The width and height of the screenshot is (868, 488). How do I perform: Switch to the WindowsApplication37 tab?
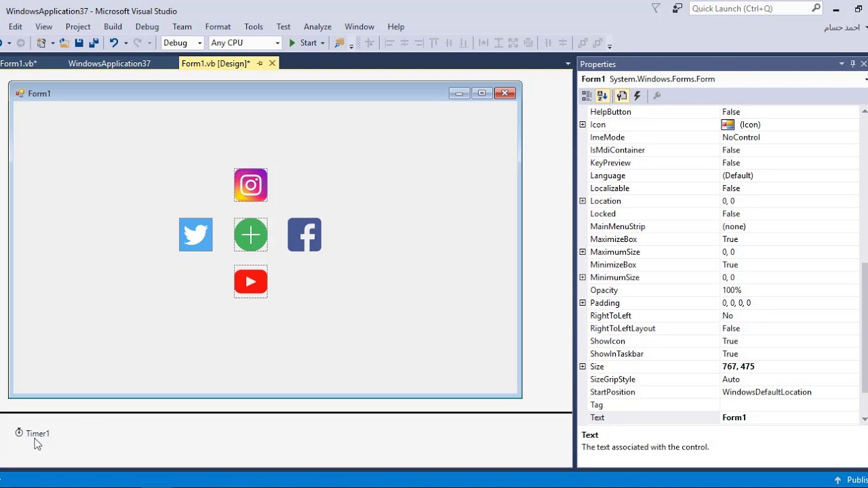pos(109,64)
